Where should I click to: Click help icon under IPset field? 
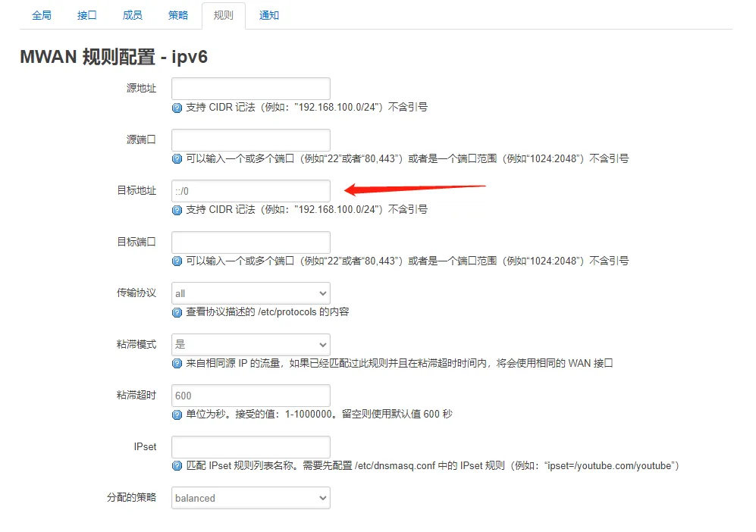point(177,466)
